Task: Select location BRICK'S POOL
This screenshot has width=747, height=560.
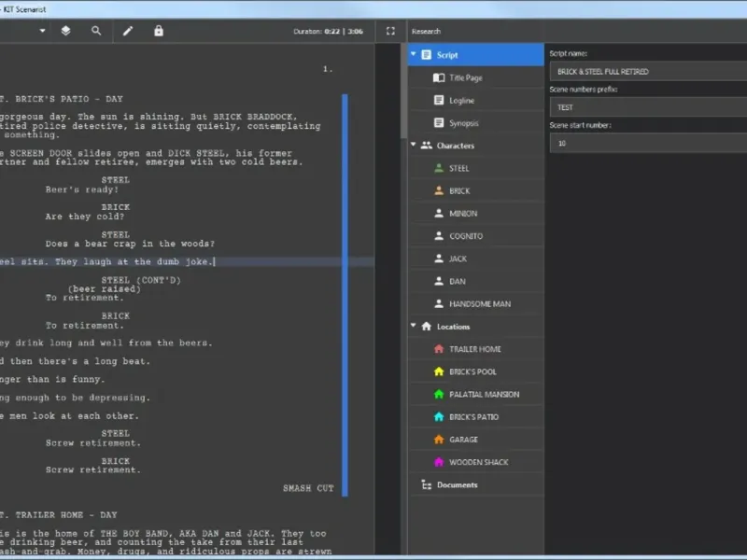Action: [x=476, y=371]
